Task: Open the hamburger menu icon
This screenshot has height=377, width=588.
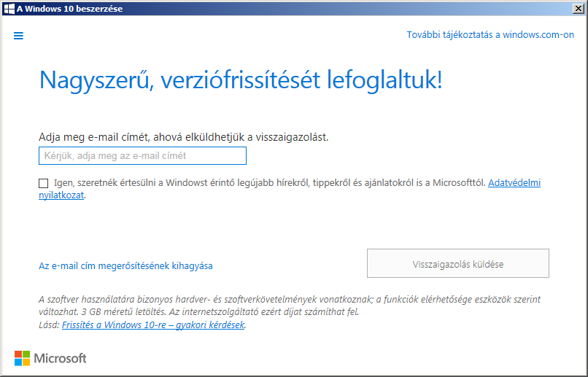Action: [x=19, y=36]
